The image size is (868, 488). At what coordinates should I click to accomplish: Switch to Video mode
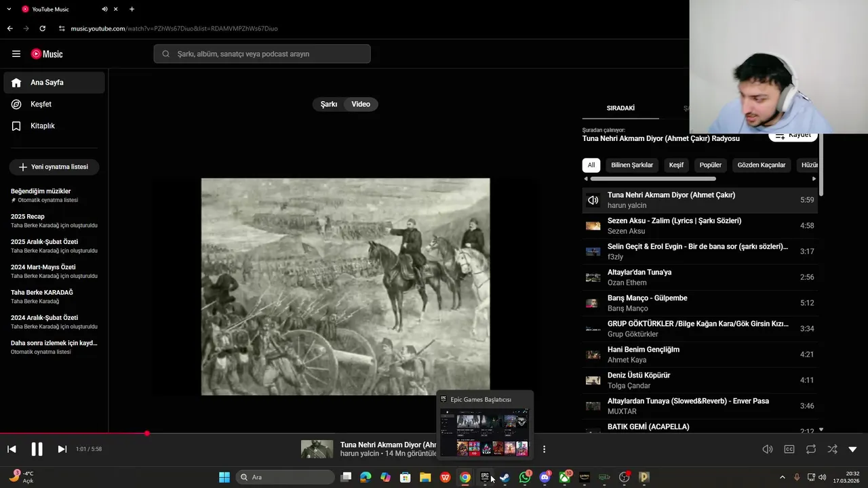(x=361, y=104)
